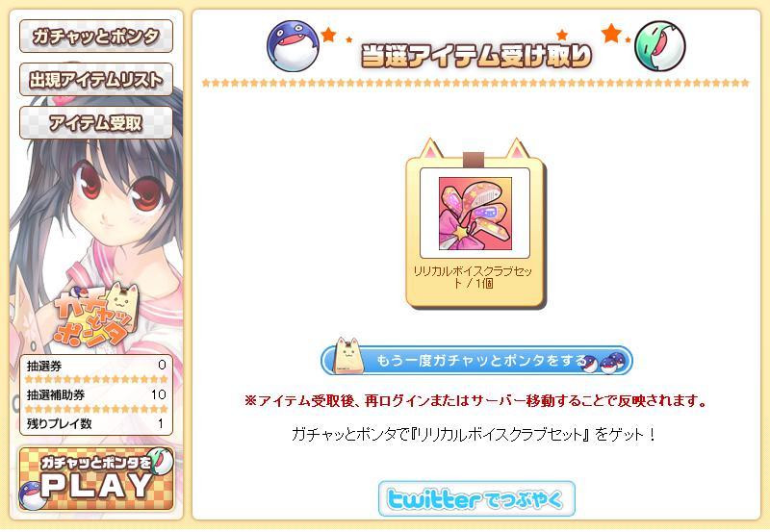
Task: Click the twitterでつぶやく button
Action: click(476, 498)
